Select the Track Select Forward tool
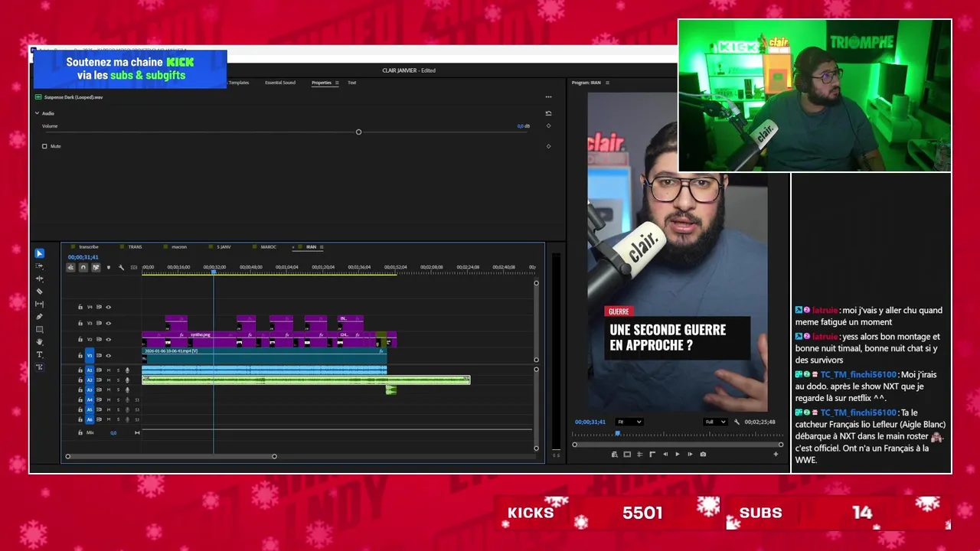This screenshot has width=980, height=551. (40, 266)
